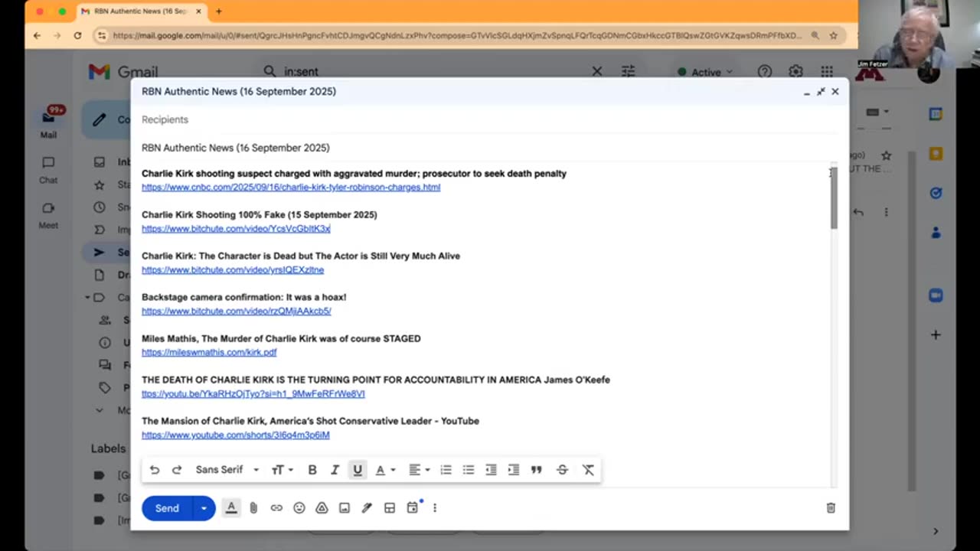Open Google Calendar side panel icon

pos(936,114)
